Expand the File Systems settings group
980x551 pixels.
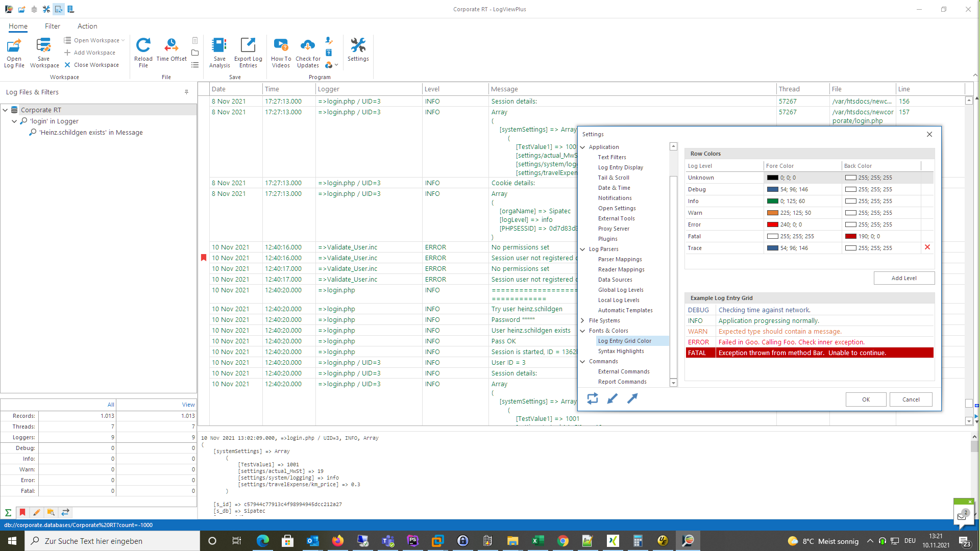582,320
